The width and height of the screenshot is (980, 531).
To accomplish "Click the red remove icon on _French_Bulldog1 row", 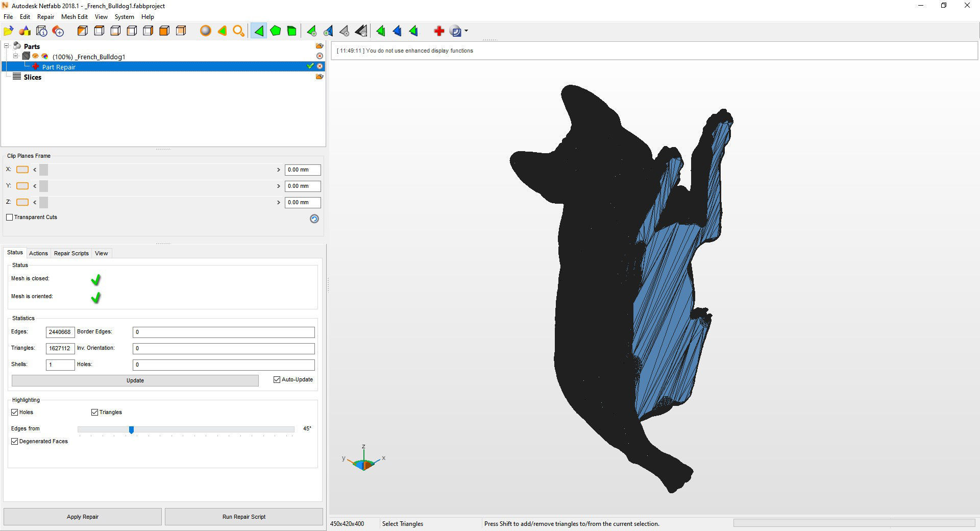I will (320, 56).
